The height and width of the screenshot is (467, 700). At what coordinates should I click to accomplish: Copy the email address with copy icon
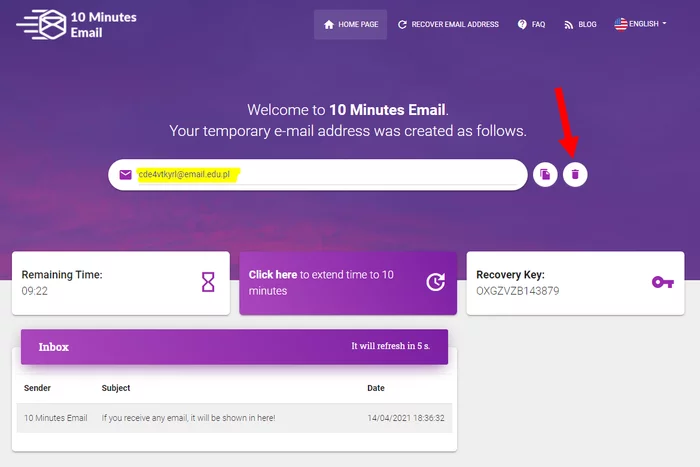545,175
